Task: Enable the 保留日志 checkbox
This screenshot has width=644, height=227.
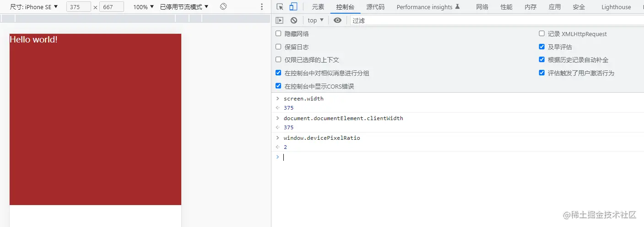Action: (x=278, y=47)
